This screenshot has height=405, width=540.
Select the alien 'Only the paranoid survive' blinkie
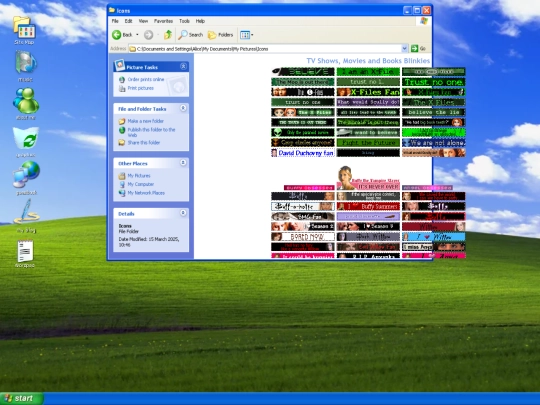tap(303, 132)
